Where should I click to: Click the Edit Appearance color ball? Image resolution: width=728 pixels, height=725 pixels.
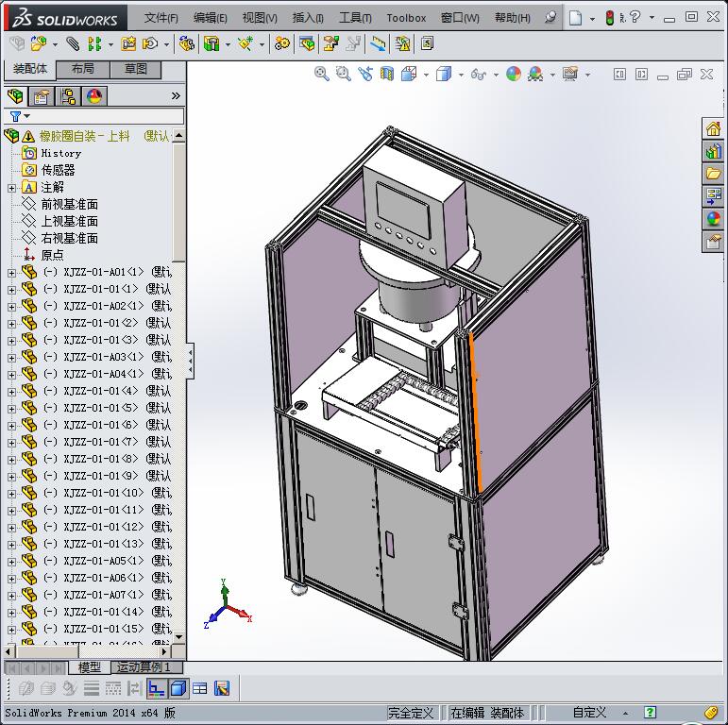tap(514, 74)
